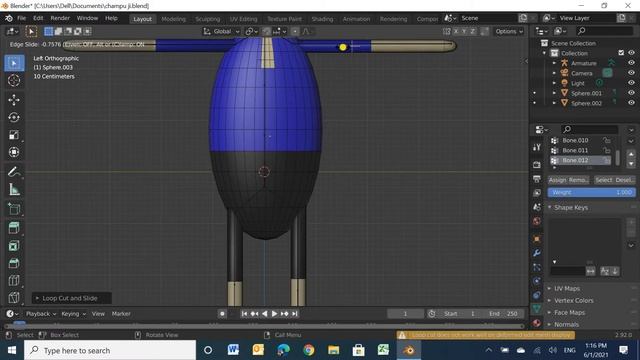Switch to the Modeling workspace tab
640x360 pixels.
click(x=173, y=19)
